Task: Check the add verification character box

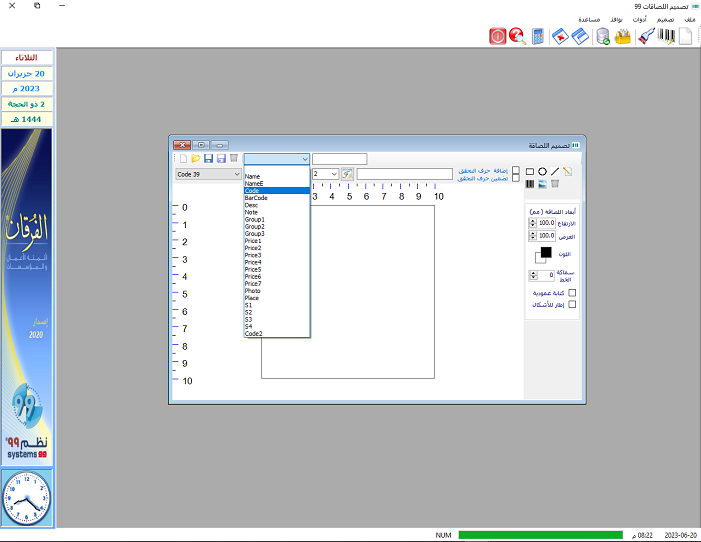Action: 516,171
